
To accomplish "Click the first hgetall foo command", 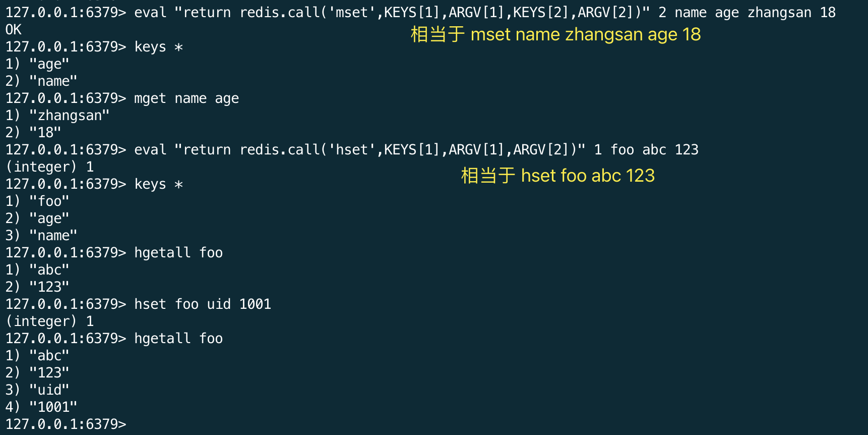I will (x=178, y=253).
